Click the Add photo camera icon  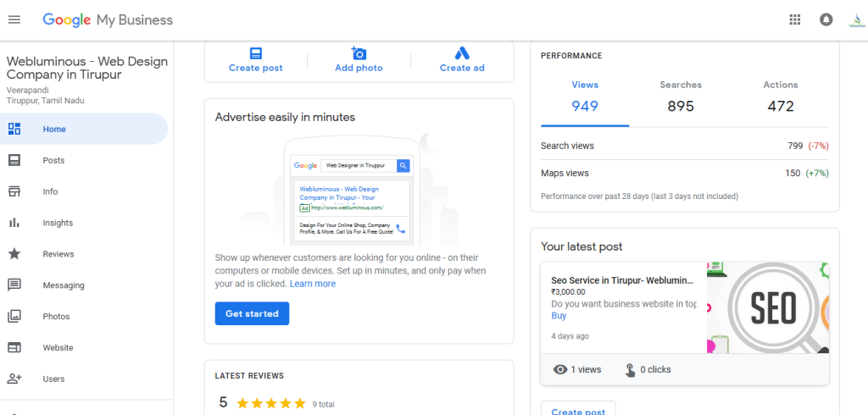pyautogui.click(x=359, y=53)
